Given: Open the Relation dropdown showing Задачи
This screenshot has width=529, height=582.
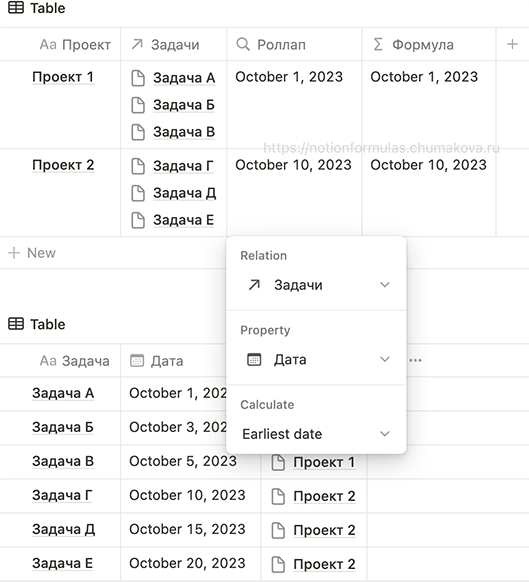Looking at the screenshot, I should point(316,285).
